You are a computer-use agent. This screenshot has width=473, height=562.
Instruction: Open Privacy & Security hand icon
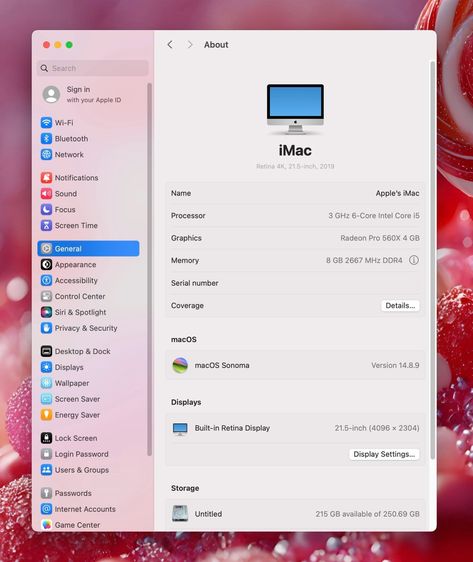pos(46,328)
